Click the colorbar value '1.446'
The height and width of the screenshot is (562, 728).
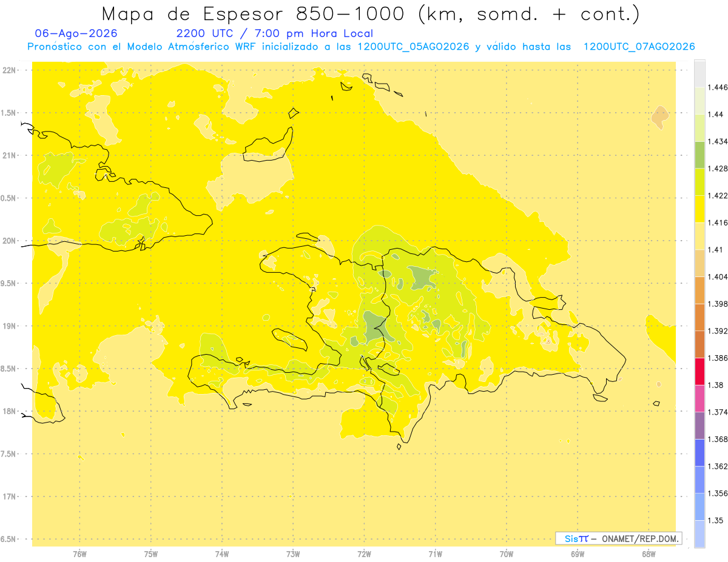pos(717,87)
